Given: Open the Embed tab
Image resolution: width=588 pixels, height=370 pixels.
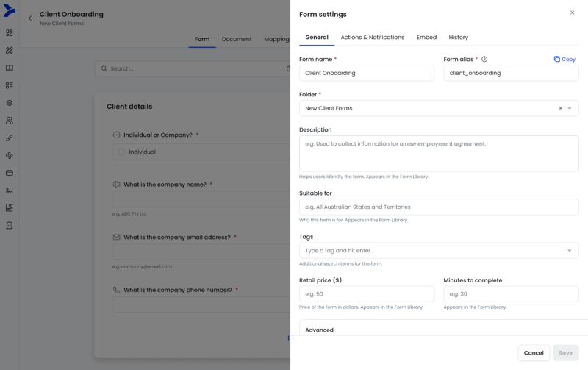Looking at the screenshot, I should pos(426,38).
